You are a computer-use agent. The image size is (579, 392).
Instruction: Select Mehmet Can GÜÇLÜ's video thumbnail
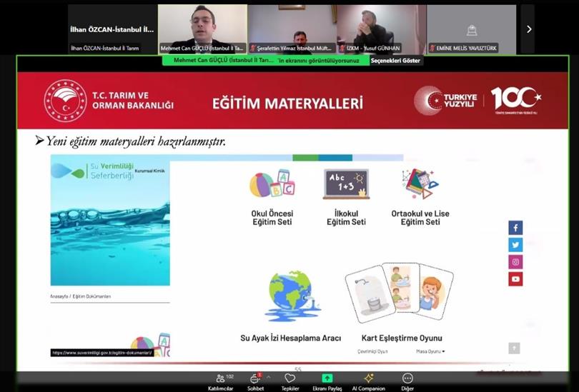pyautogui.click(x=202, y=29)
